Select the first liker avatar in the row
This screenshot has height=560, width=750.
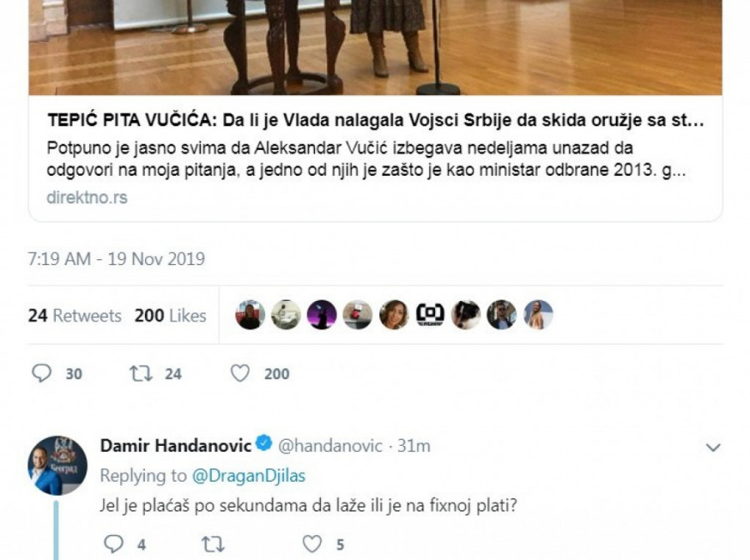tap(250, 315)
